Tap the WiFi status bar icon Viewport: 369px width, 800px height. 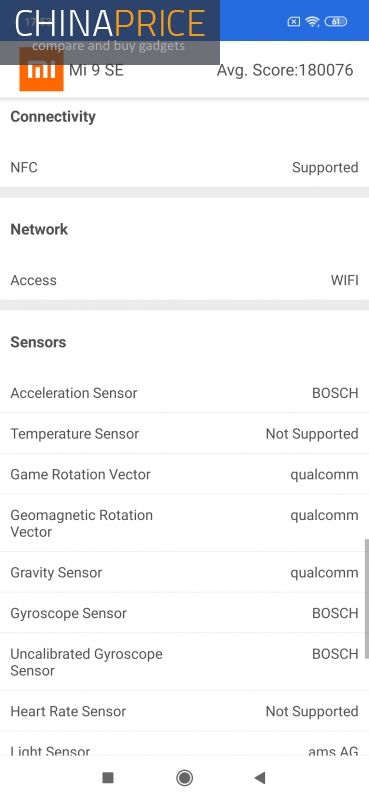(312, 21)
